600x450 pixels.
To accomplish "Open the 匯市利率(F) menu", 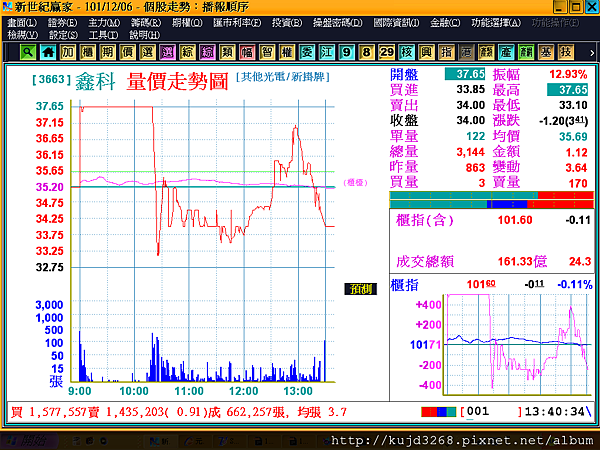I will [237, 23].
